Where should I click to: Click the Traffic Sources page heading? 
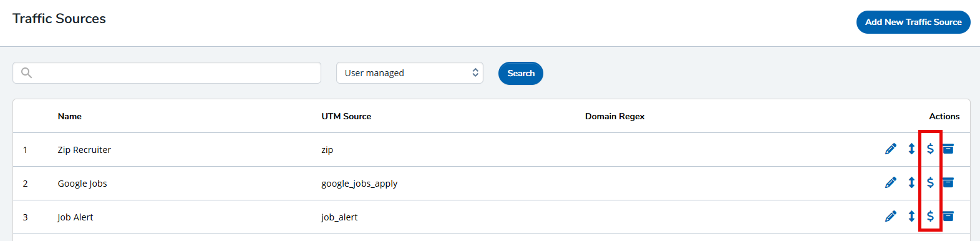(59, 19)
